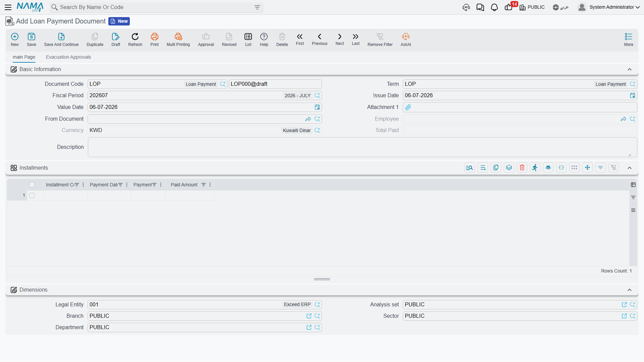The height and width of the screenshot is (362, 644).
Task: Open System Administrator user dropdown
Action: pos(609,7)
